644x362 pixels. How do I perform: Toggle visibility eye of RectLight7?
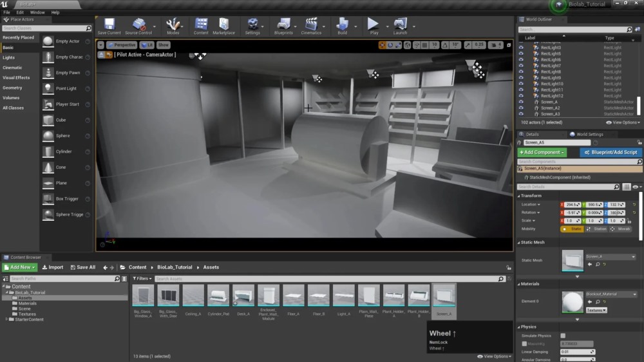click(x=521, y=66)
